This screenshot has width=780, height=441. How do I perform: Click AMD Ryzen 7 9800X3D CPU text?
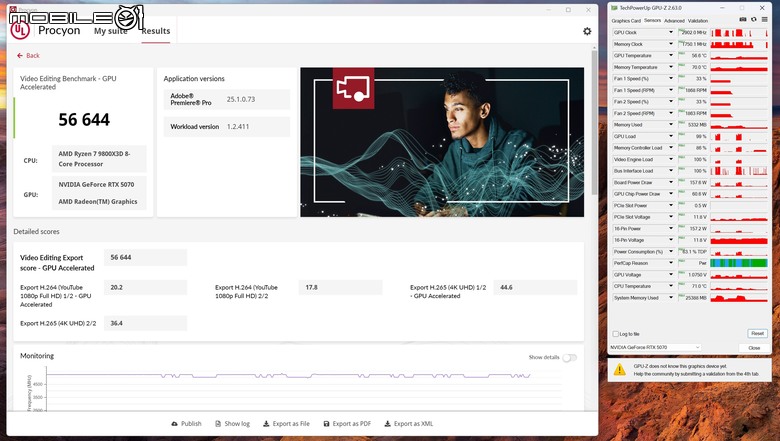click(94, 159)
